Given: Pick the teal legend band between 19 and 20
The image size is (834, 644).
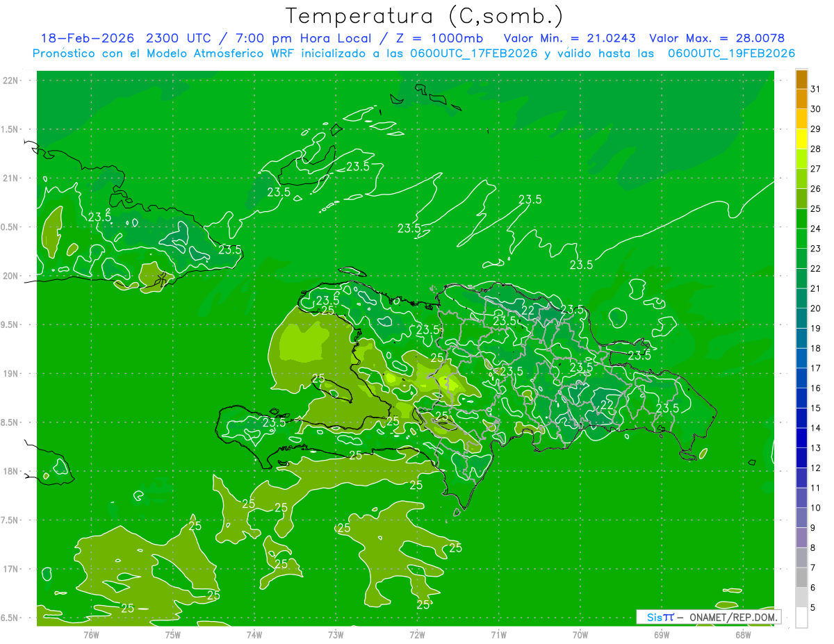Looking at the screenshot, I should [801, 319].
